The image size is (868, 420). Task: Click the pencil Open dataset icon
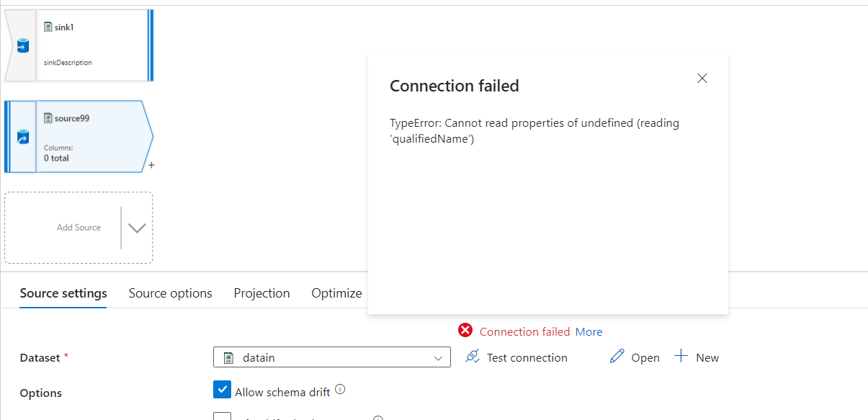617,357
